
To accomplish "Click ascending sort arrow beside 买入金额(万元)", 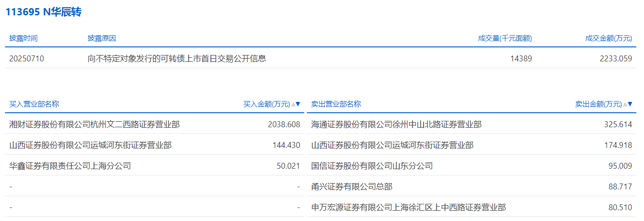I will [293, 104].
